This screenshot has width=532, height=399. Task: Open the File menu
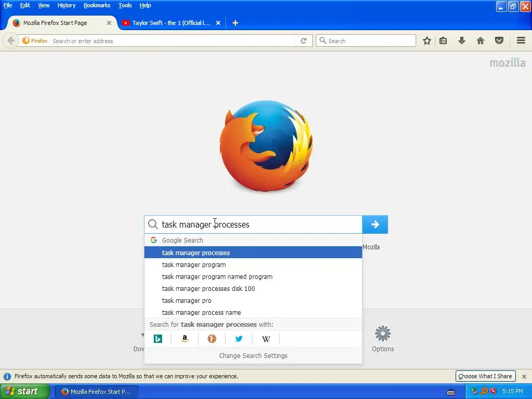click(8, 5)
